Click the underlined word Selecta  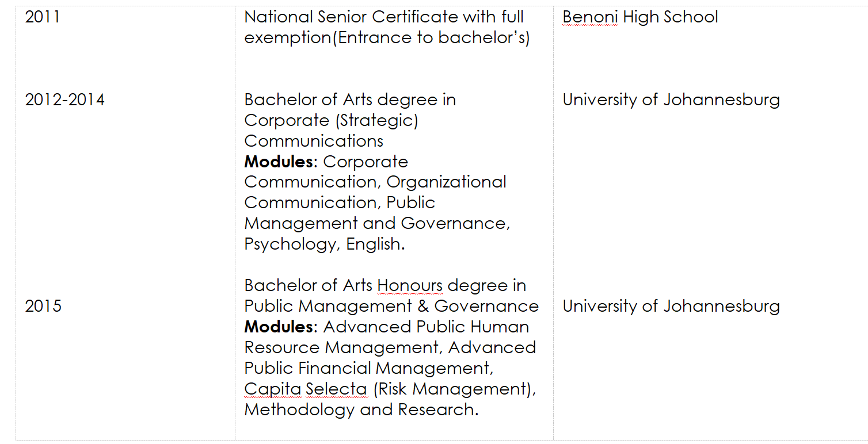click(x=336, y=389)
